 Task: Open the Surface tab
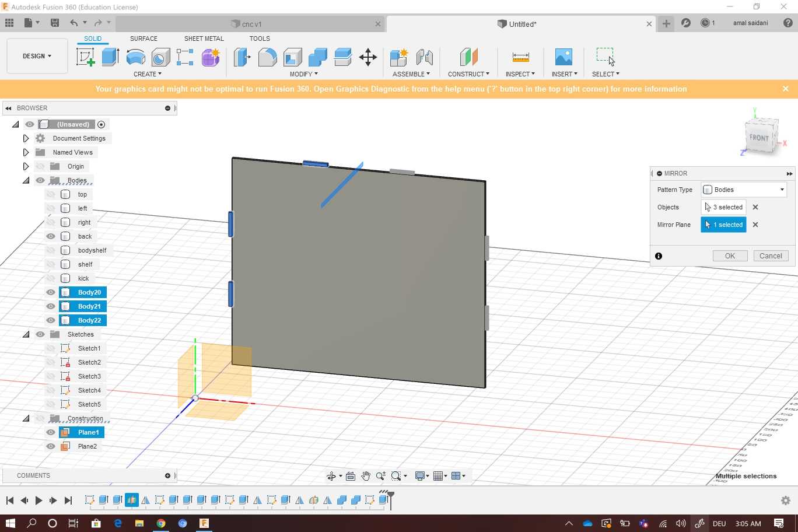(143, 38)
